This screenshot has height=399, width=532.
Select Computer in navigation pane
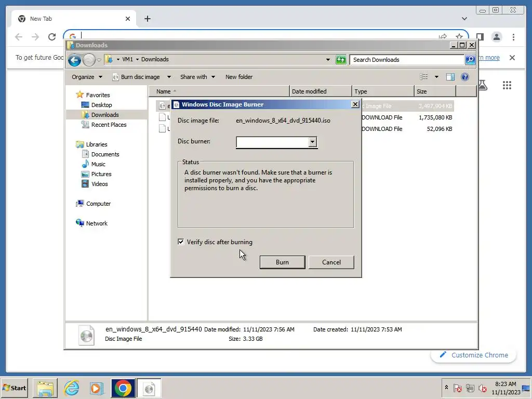98,204
